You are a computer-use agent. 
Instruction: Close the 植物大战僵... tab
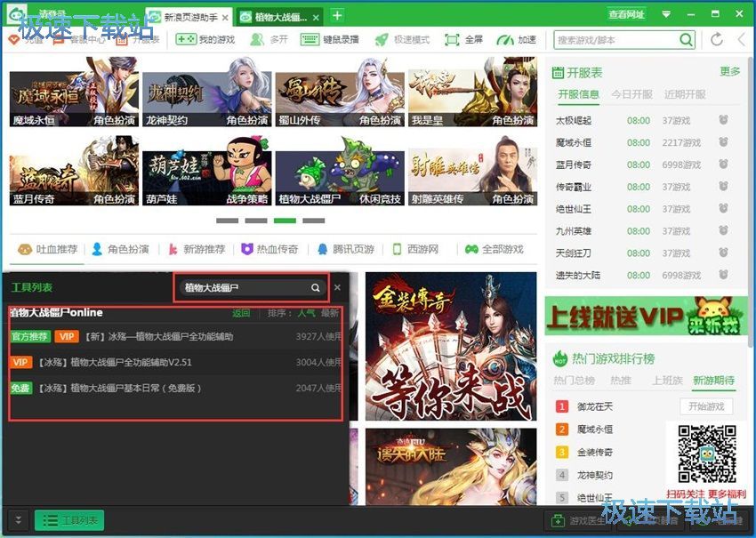[316, 18]
